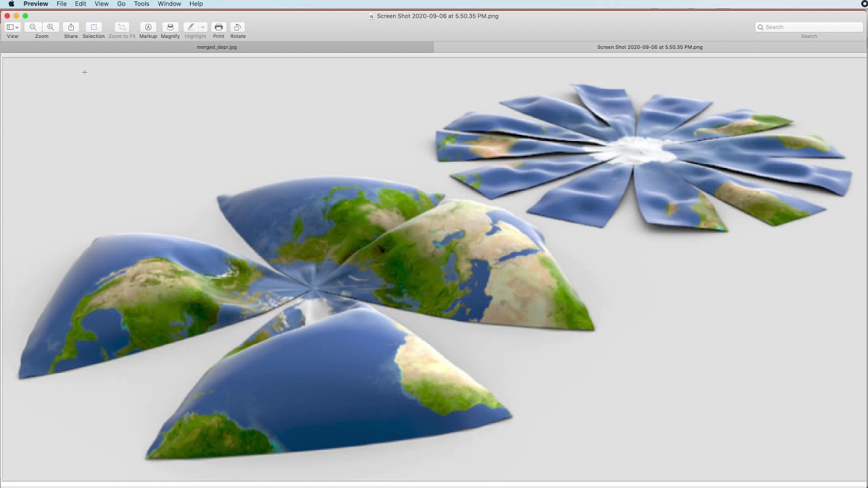Activate the rectangular Selection tool
The width and height of the screenshot is (868, 488).
(x=94, y=27)
